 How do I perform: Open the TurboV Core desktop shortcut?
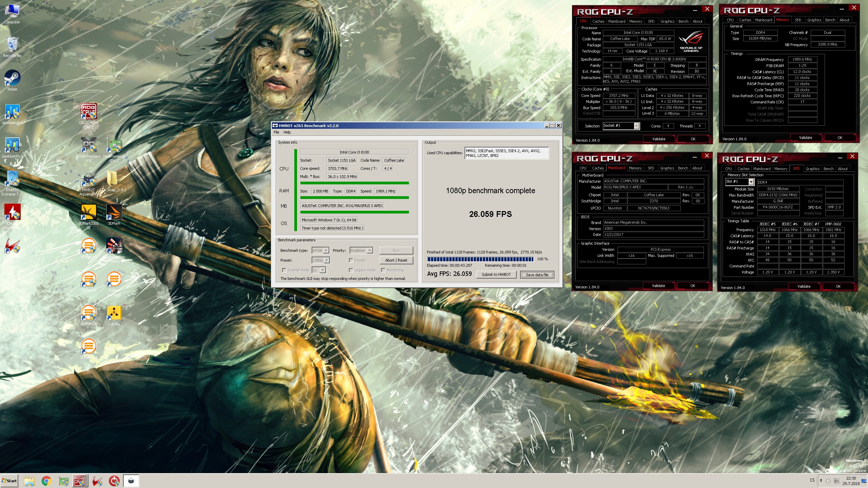click(12, 250)
